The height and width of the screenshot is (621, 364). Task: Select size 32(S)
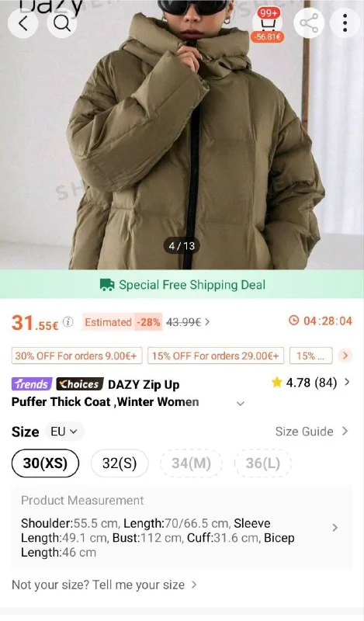120,463
